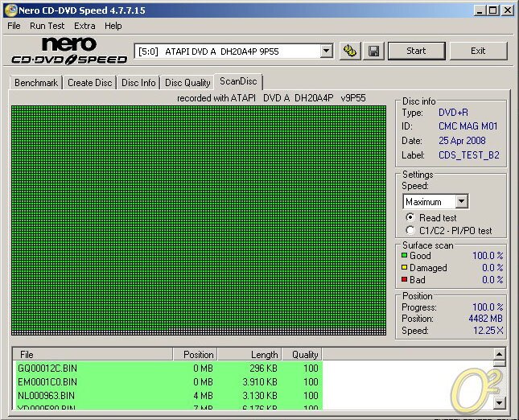519x420 pixels.
Task: Click the file list scroll up arrow
Action: point(499,355)
